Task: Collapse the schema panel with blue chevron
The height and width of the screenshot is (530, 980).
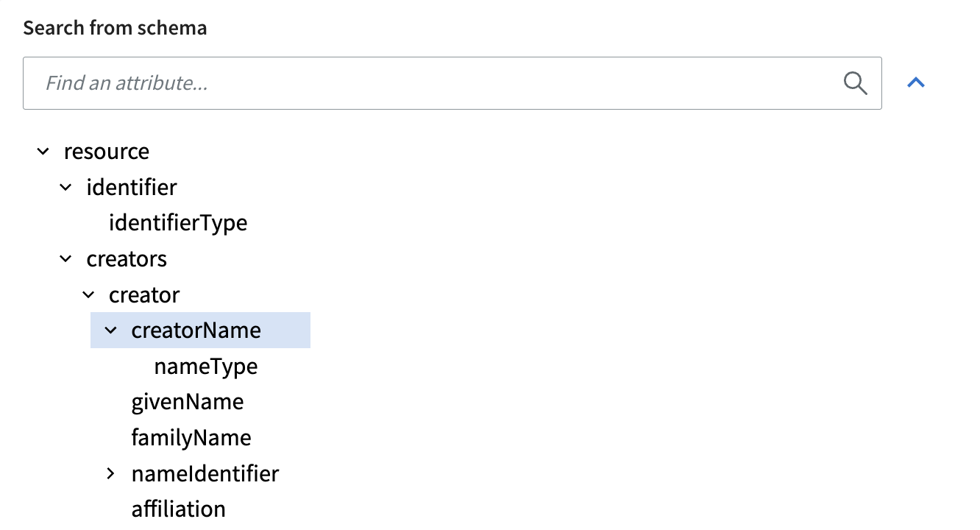Action: point(916,82)
